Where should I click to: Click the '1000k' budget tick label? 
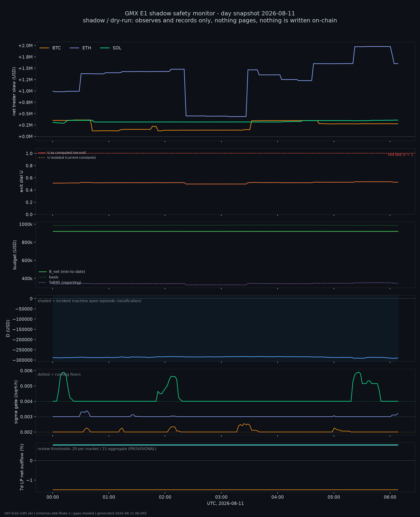[26, 225]
